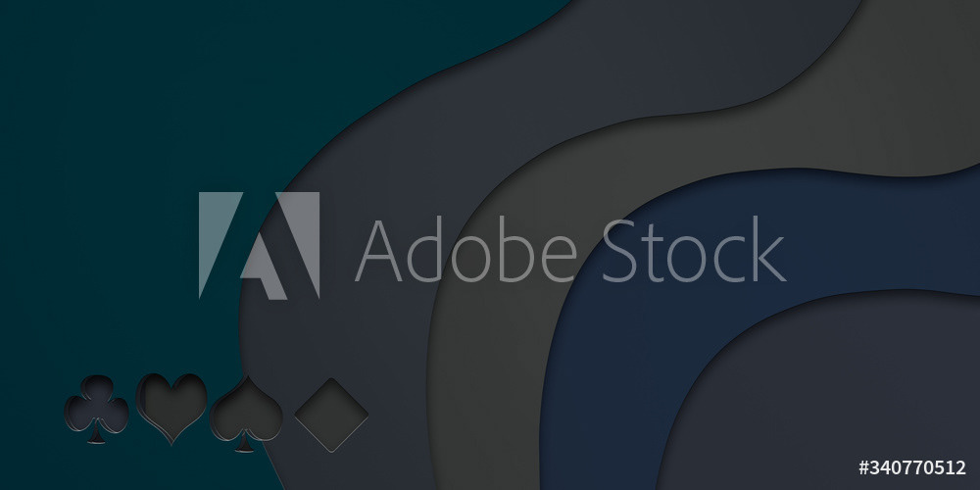This screenshot has height=490, width=980.
Task: Click the hash sign before 340770512
Action: 863,467
